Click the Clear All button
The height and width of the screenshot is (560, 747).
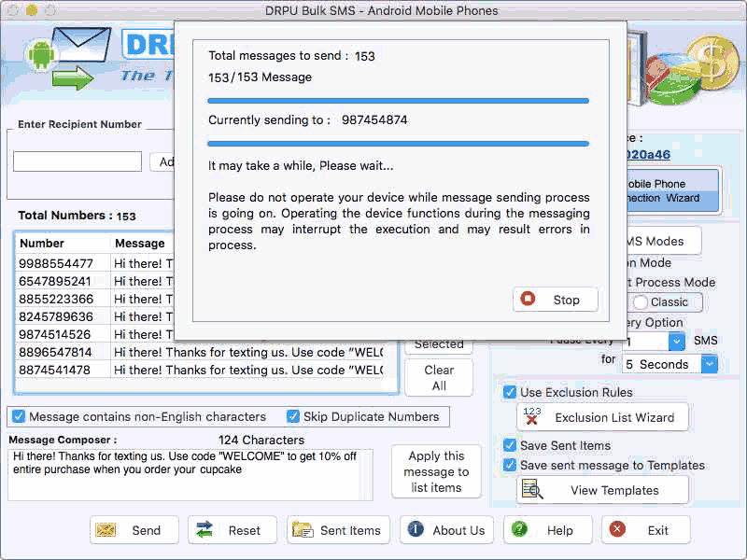pyautogui.click(x=438, y=377)
